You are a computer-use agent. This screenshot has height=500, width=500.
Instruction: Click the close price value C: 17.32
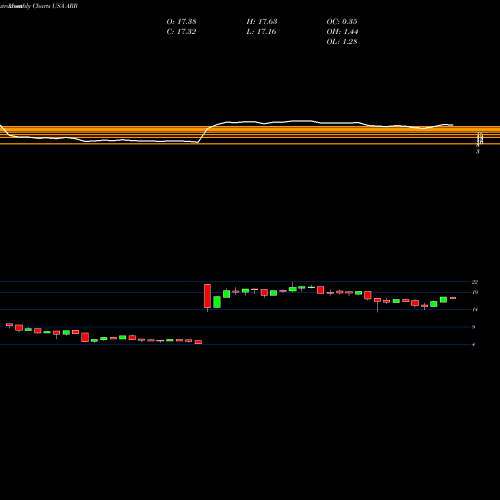point(181,32)
